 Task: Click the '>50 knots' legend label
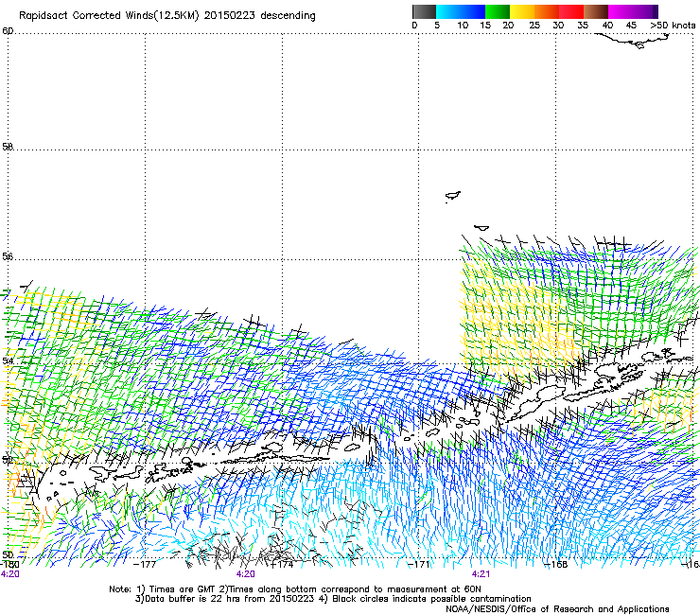(x=673, y=26)
